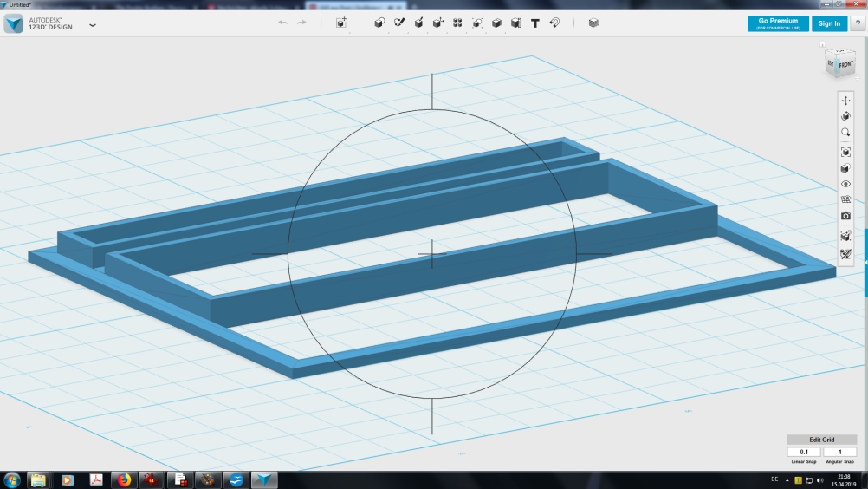Click the Zoom magnifier tool
The height and width of the screenshot is (489, 868).
[846, 133]
